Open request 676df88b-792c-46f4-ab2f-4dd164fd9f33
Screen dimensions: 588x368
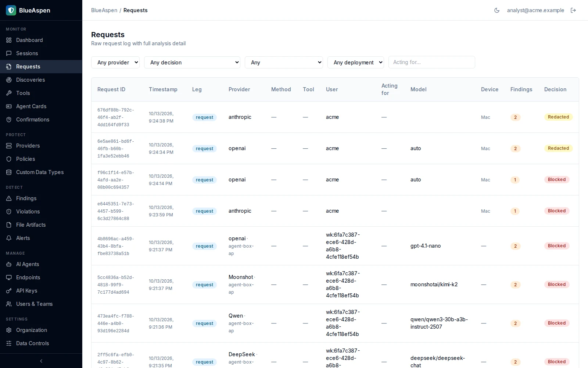[x=116, y=117]
